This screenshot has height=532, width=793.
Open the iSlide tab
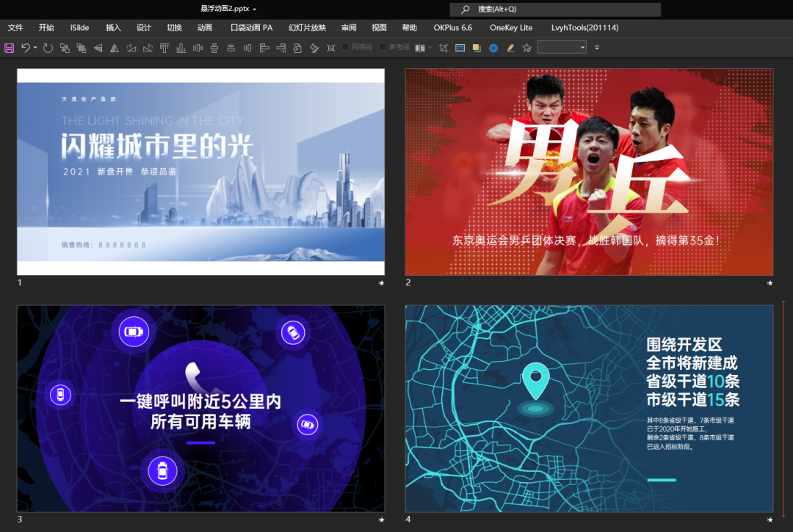tap(79, 28)
